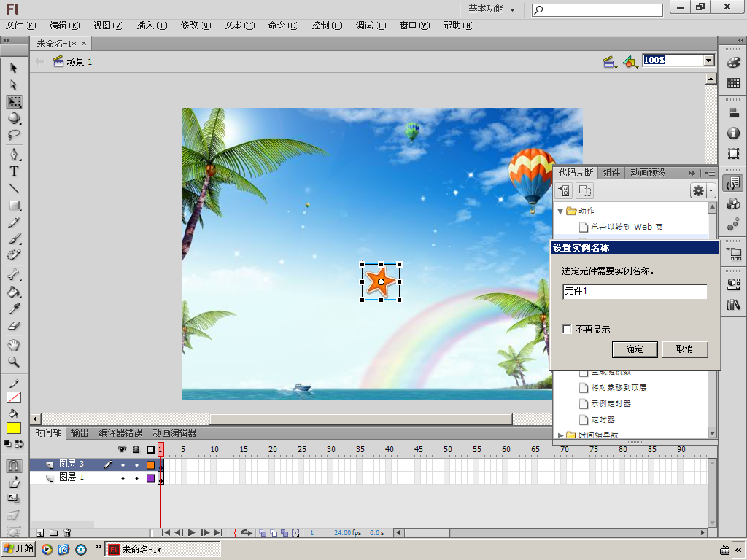Viewport: 747px width, 560px height.
Task: Toggle lock dot of 图层 1
Action: 136,478
